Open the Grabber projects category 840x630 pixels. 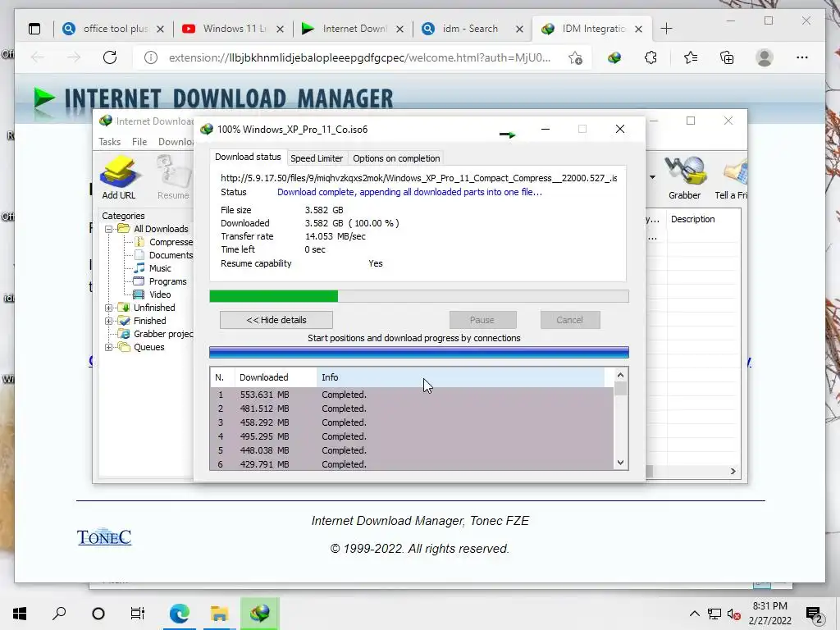[163, 334]
